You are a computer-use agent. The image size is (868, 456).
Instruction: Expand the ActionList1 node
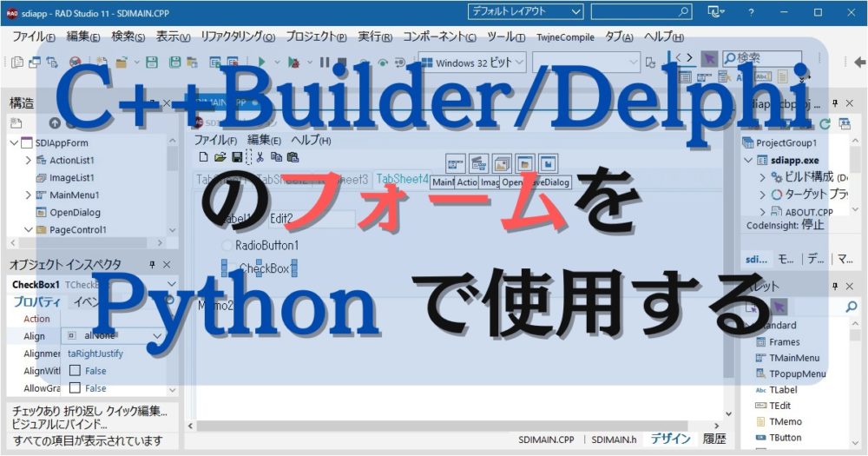point(29,160)
